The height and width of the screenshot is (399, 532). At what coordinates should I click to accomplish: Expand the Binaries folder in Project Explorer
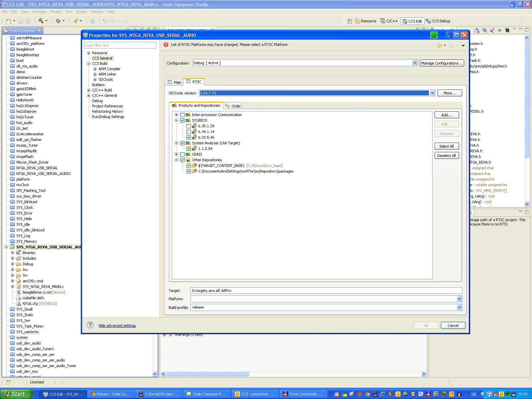12,253
